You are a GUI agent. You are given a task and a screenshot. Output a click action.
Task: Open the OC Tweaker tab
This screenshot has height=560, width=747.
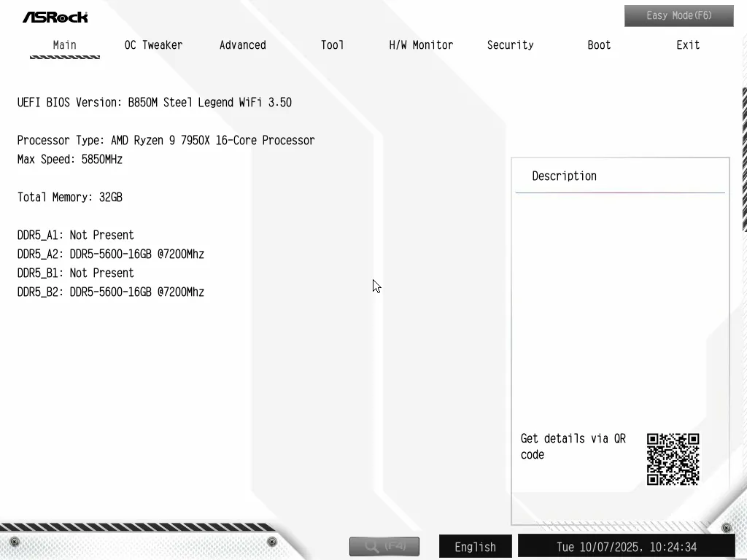(153, 45)
